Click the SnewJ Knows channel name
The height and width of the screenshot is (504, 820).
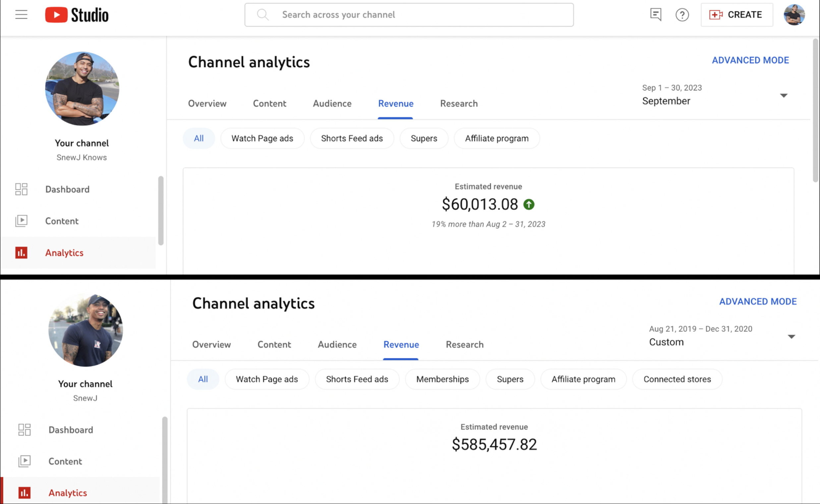pos(82,158)
